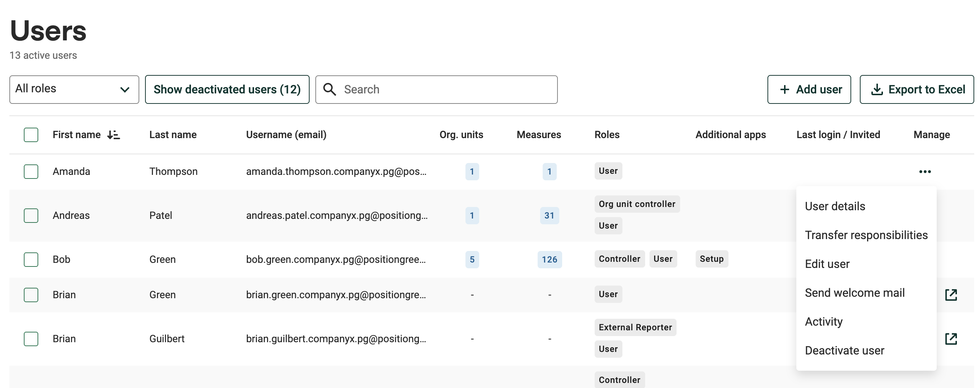This screenshot has width=980, height=388.
Task: Click Bob Green's org units badge 5
Action: click(472, 260)
